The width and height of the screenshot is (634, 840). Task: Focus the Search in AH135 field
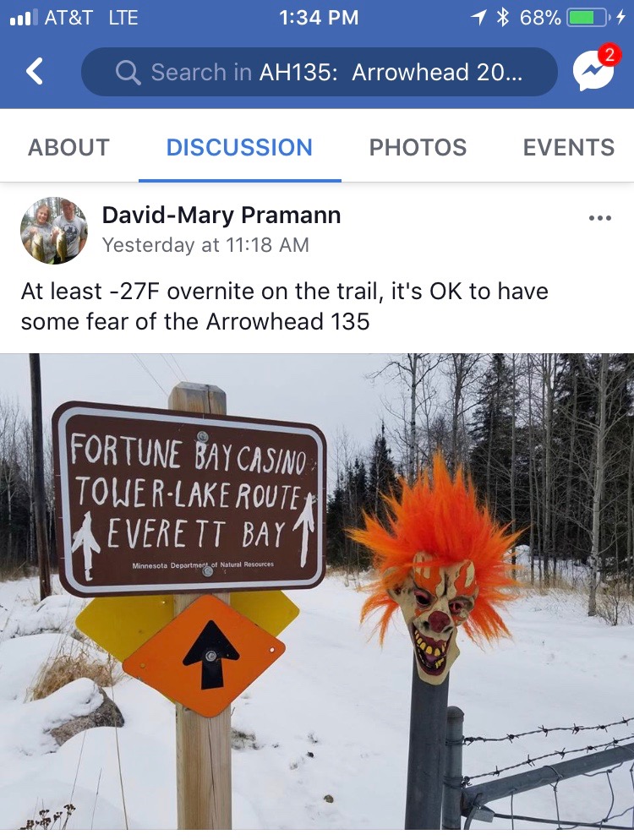[x=319, y=72]
